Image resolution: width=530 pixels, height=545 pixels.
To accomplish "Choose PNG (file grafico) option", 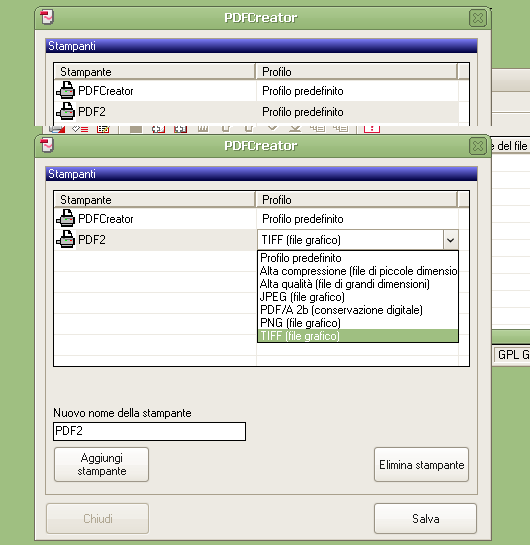I will [358, 323].
